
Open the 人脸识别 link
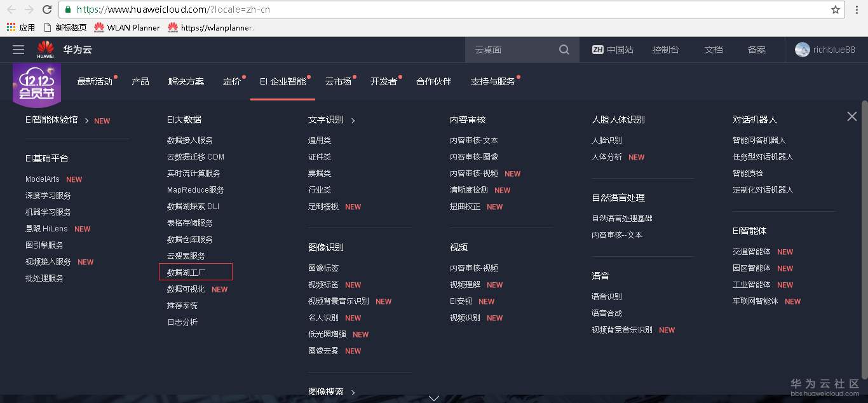click(x=607, y=140)
